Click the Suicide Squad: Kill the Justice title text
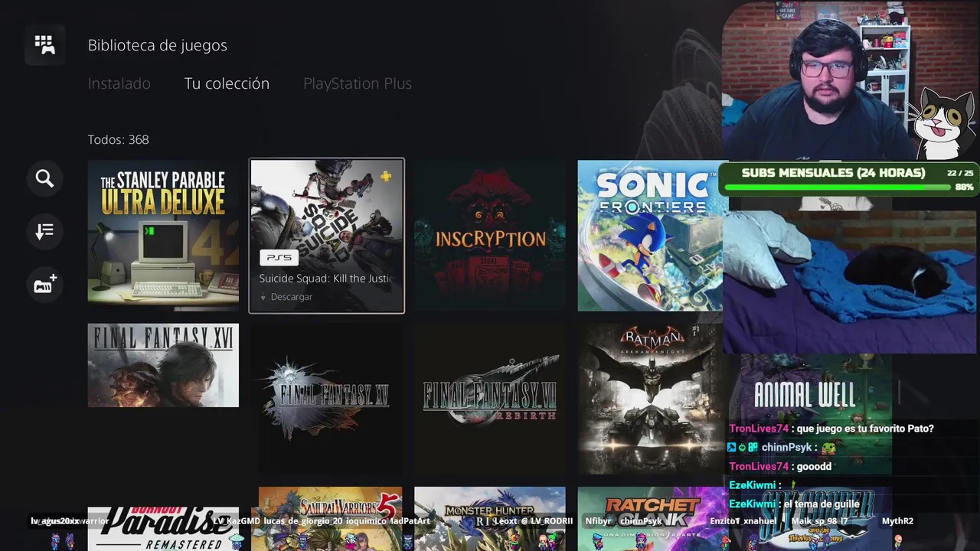Screen dimensions: 980x551 (325, 279)
